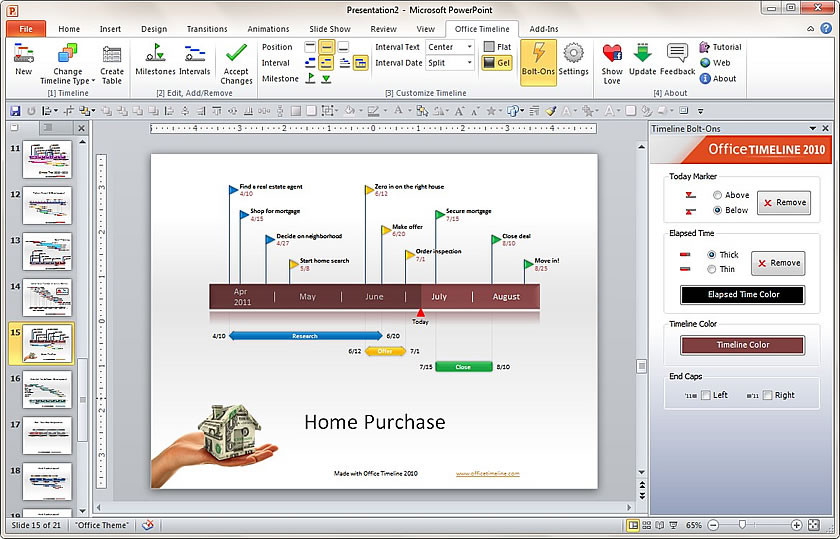Switch to Slide Sorter view

(x=647, y=525)
